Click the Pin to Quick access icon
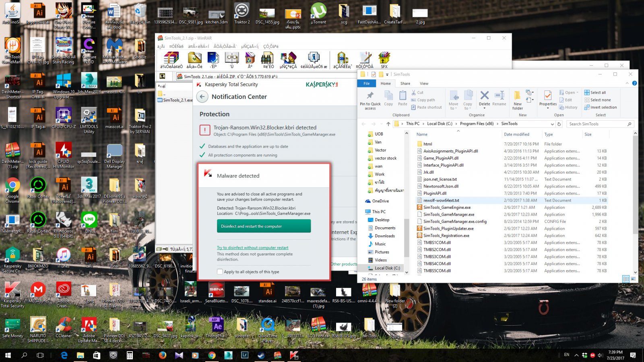This screenshot has height=362, width=644. coord(370,95)
